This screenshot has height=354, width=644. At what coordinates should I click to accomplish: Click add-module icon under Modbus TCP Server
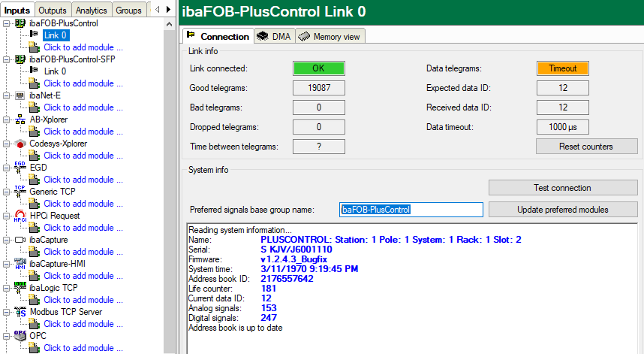tap(35, 324)
